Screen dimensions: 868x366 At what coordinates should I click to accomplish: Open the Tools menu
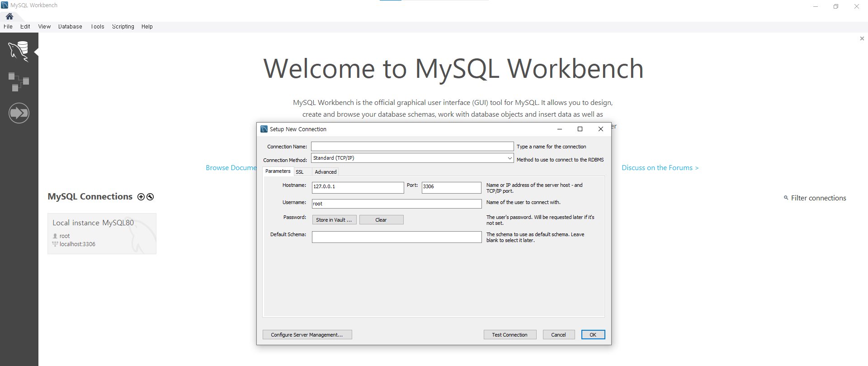point(97,27)
